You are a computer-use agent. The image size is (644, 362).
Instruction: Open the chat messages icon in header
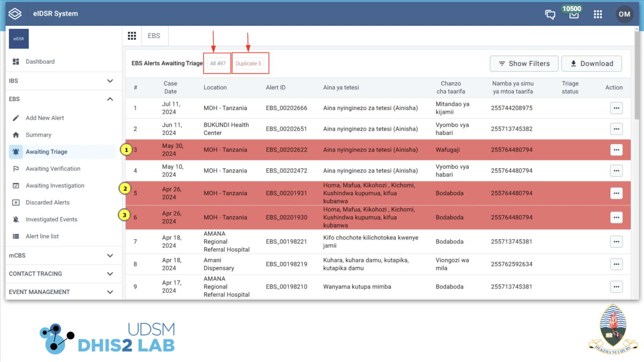(x=550, y=14)
